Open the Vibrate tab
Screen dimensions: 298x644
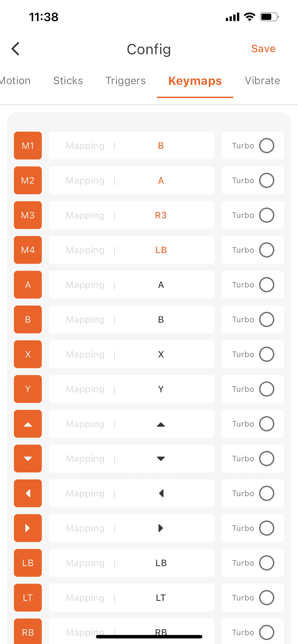tap(262, 81)
